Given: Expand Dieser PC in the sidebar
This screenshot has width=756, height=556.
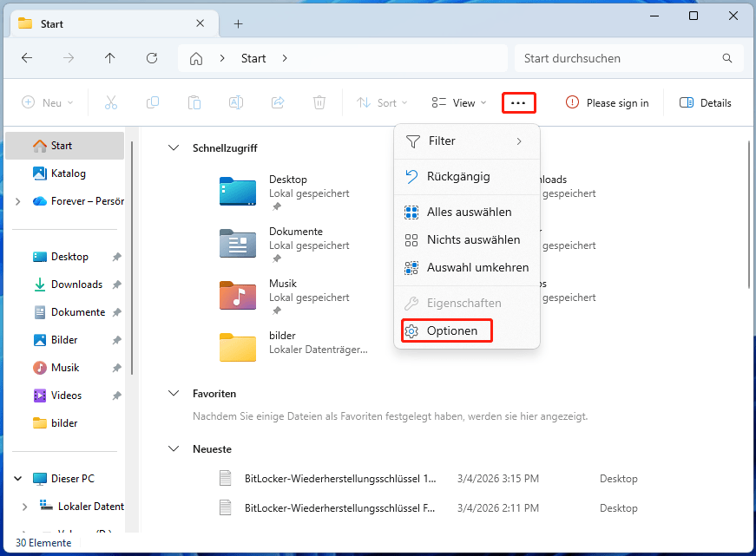Looking at the screenshot, I should click(19, 478).
